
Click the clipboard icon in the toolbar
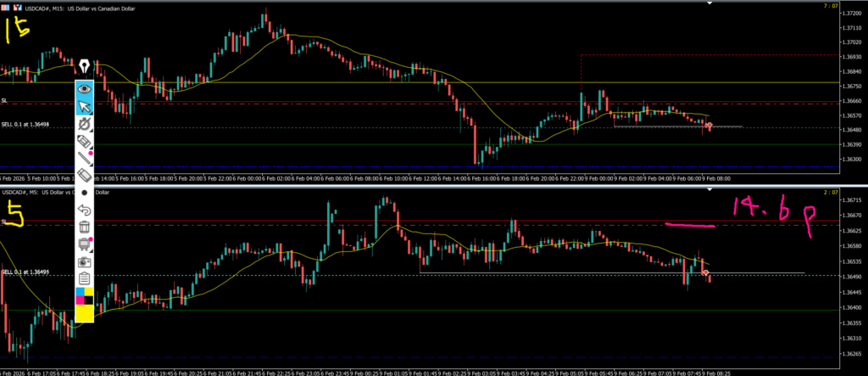coord(84,278)
